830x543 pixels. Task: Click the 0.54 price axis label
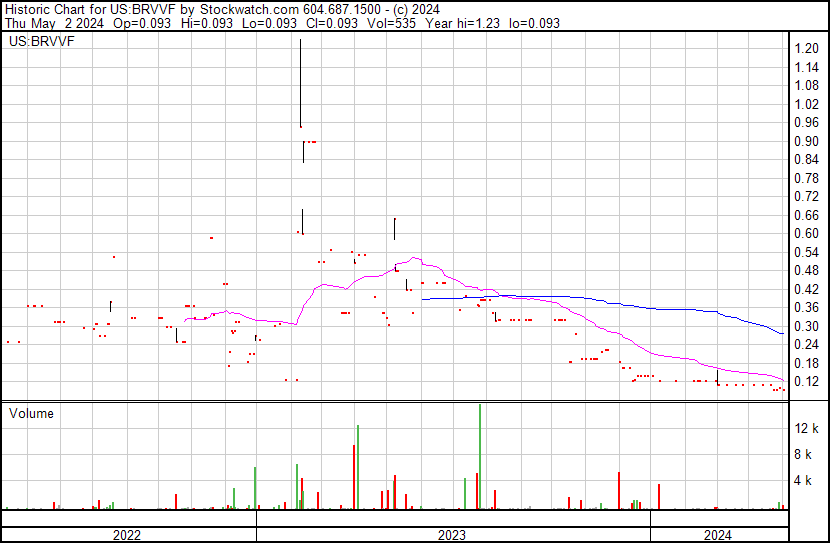coord(806,252)
